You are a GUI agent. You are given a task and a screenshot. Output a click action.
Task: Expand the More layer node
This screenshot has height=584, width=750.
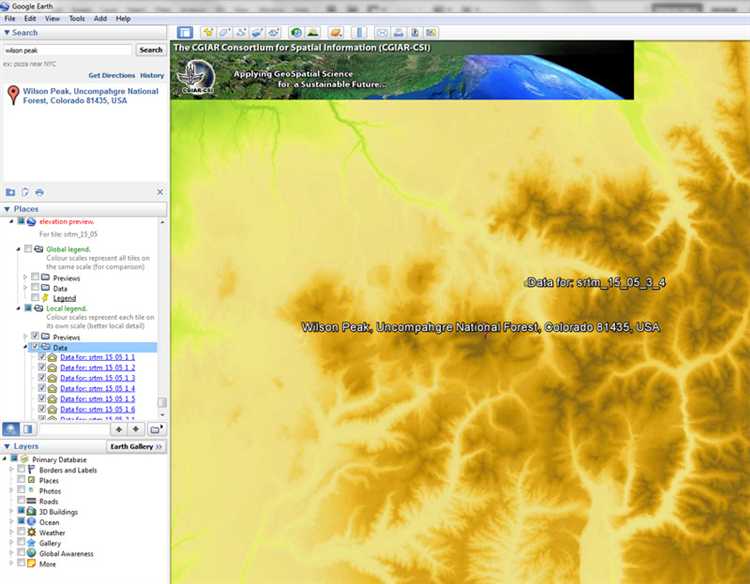click(12, 563)
